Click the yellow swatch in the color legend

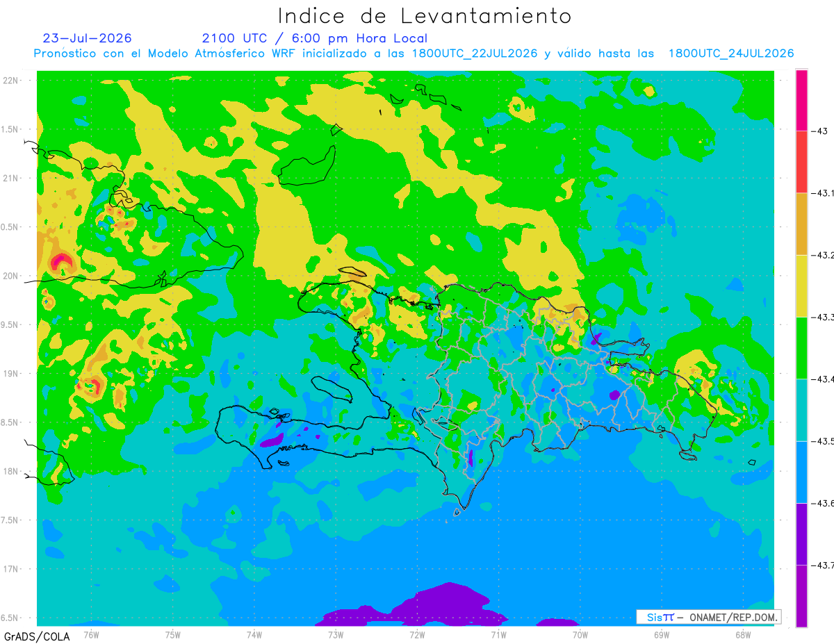click(801, 286)
